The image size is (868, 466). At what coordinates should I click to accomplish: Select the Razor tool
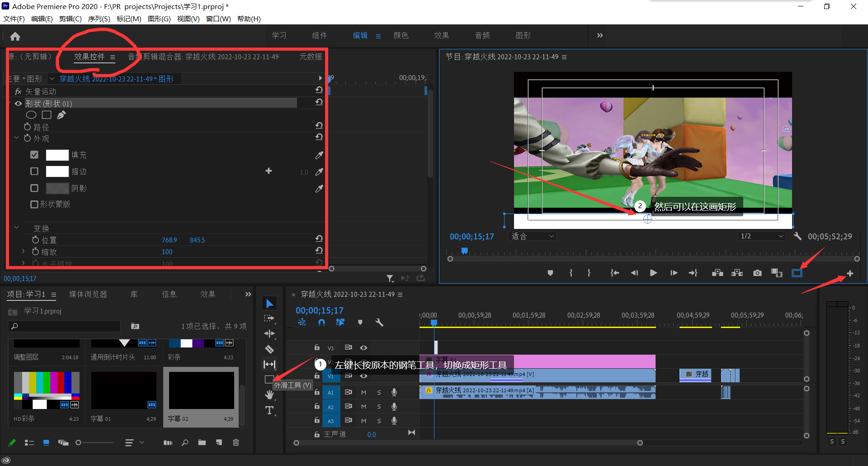tap(269, 349)
